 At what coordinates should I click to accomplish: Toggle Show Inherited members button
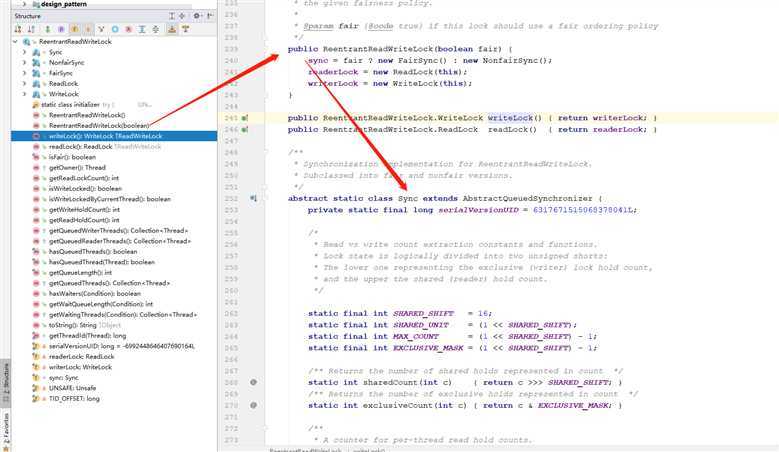(101, 29)
